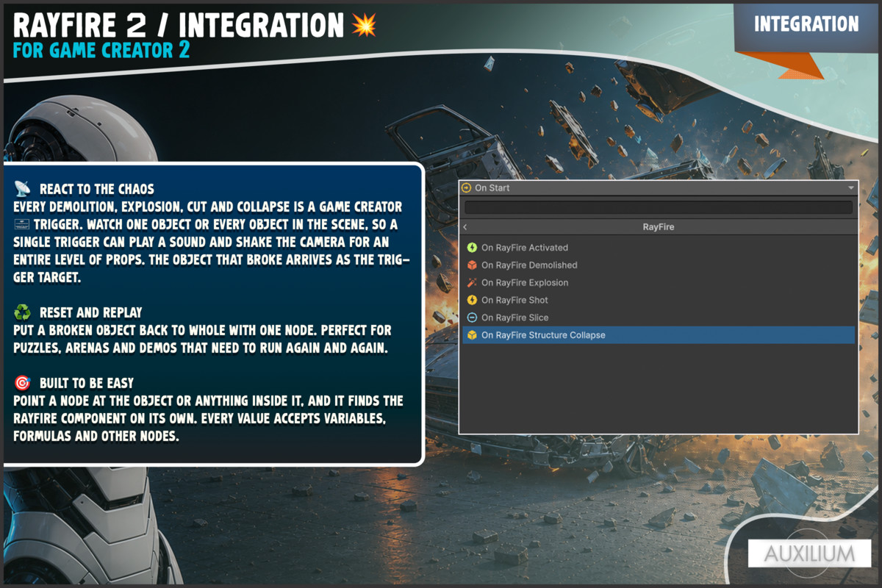Click the On RayFire Structure Collapse icon
Image resolution: width=882 pixels, height=588 pixels.
pos(472,335)
